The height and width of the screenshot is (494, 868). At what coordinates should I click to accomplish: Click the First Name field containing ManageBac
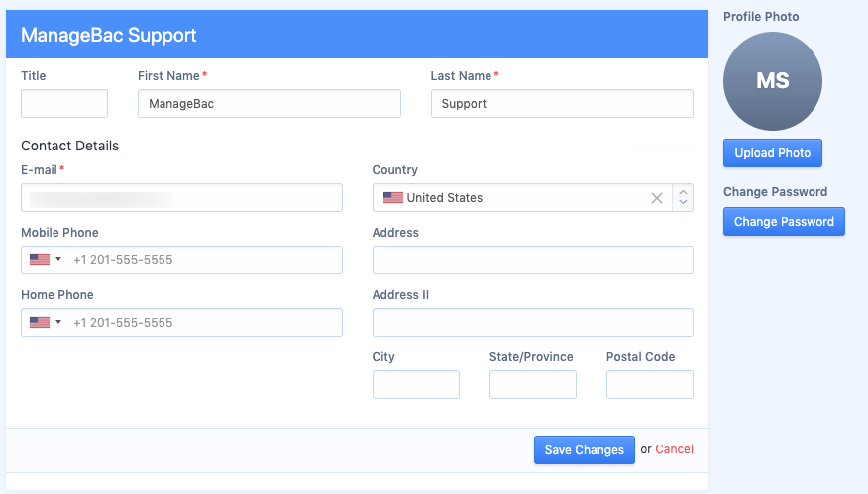click(270, 103)
